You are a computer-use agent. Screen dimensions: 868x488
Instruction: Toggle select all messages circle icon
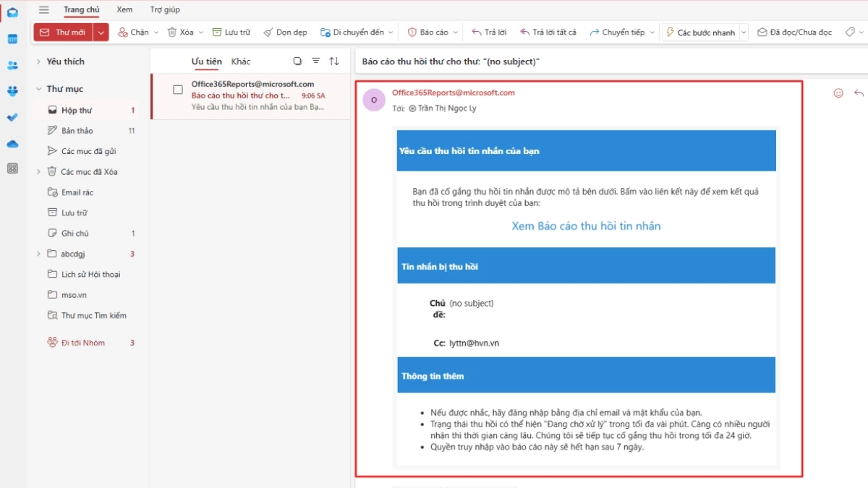(297, 61)
